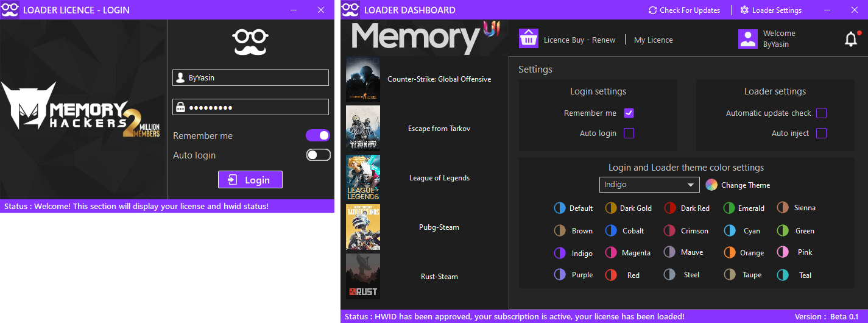Screen dimensions: 868x323
Task: Select Rust-Steam game cover
Action: pyautogui.click(x=363, y=277)
